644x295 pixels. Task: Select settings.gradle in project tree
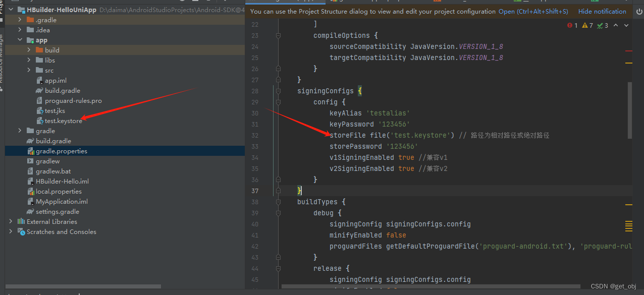click(x=58, y=212)
